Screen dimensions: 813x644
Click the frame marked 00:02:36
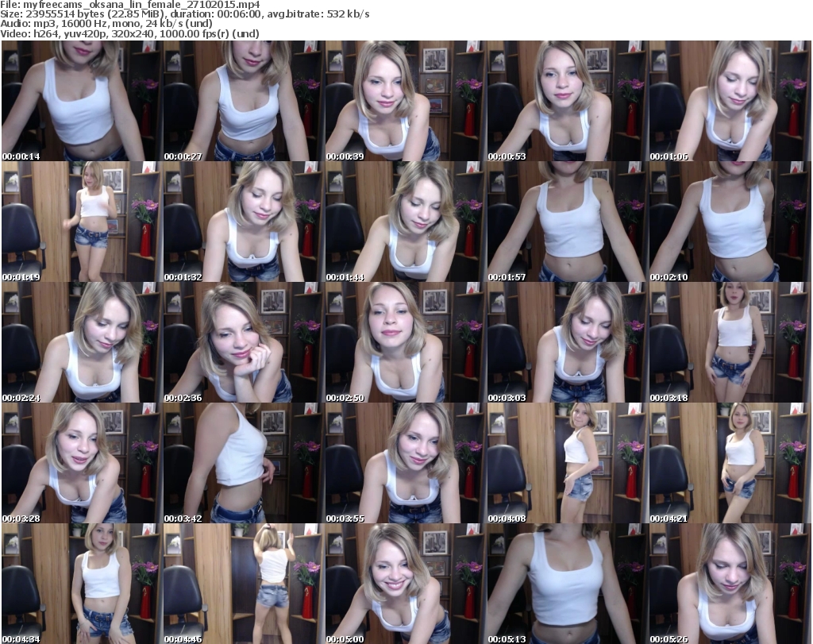click(244, 343)
